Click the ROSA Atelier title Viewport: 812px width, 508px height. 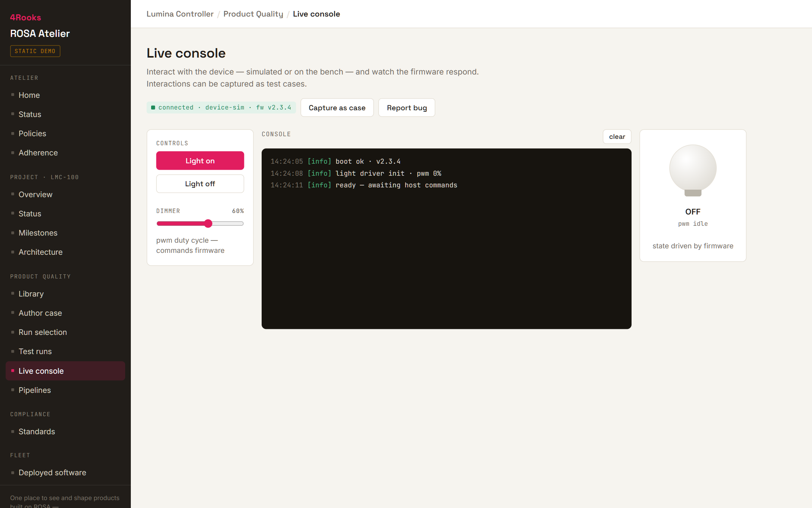tap(40, 33)
